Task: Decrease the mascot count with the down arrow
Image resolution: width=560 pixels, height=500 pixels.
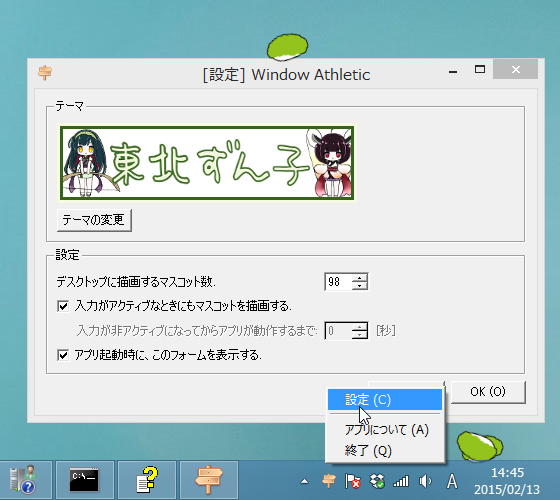Action: pos(360,286)
